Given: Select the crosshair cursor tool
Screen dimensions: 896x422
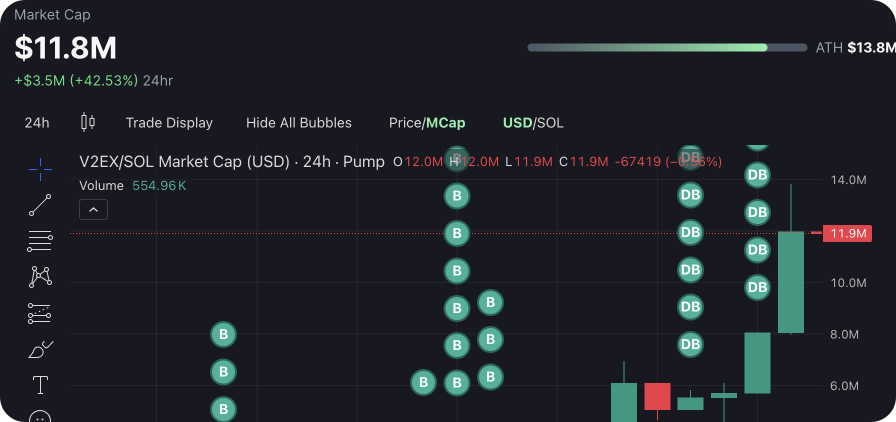Looking at the screenshot, I should [40, 169].
